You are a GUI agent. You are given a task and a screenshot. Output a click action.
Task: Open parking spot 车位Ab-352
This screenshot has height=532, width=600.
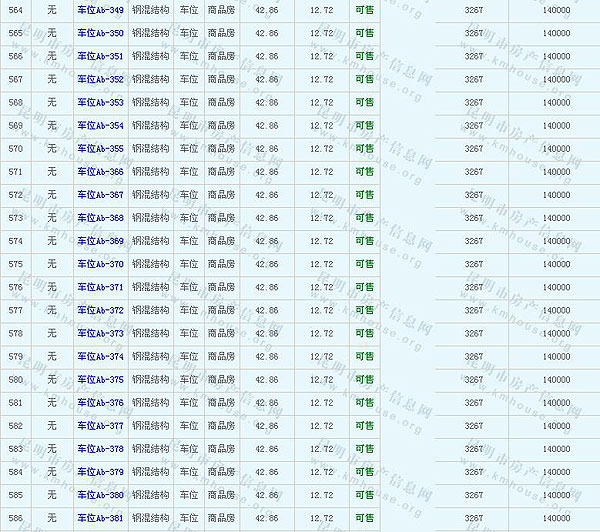(x=100, y=79)
